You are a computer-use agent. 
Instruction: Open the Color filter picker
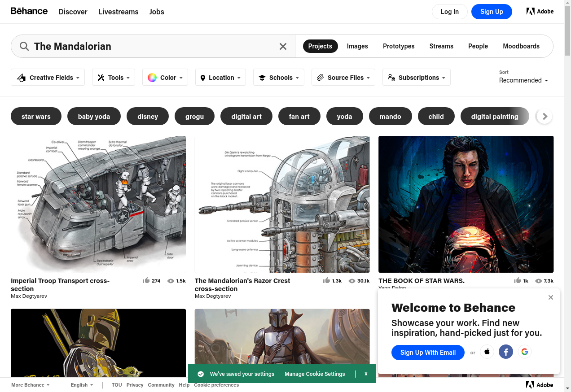pyautogui.click(x=165, y=78)
